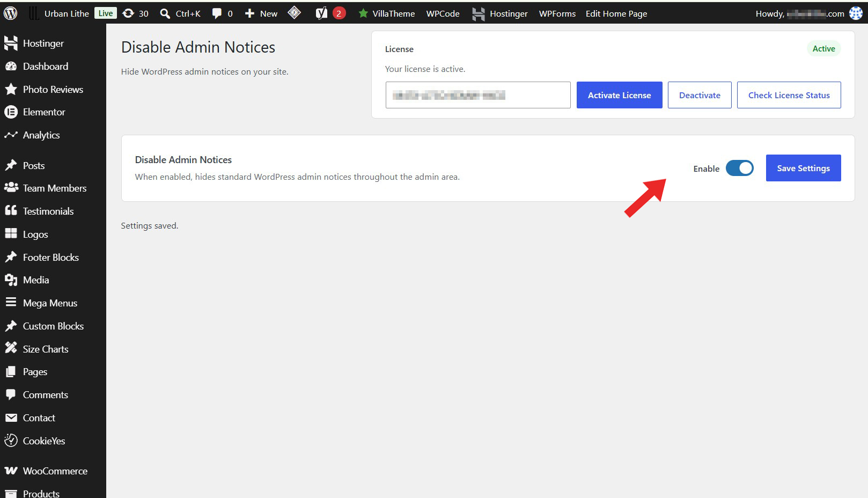Open the Yoast SEO icon with 2 notifications
Image resolution: width=868 pixels, height=498 pixels.
pos(321,13)
